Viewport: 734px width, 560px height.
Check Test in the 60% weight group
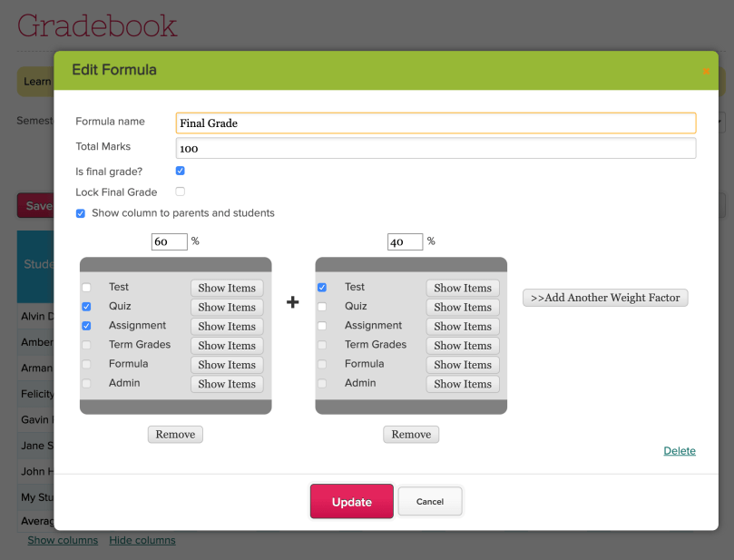86,288
